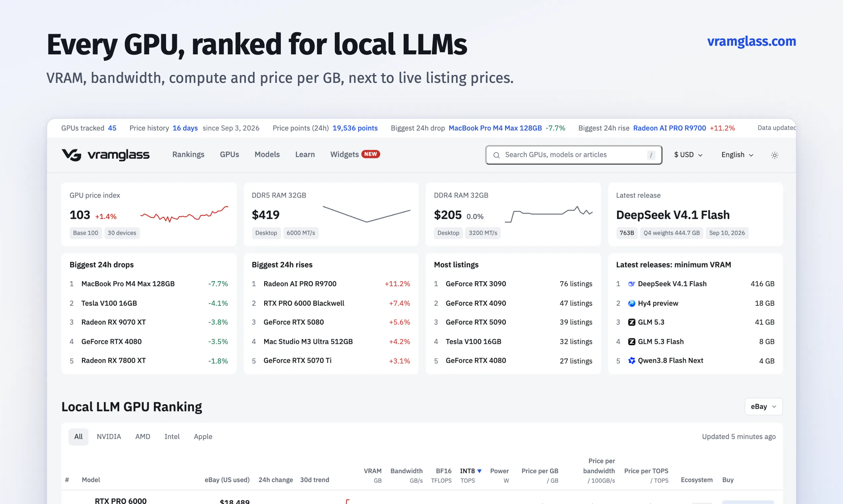843x504 pixels.
Task: Sort table by Price per GB column header
Action: pyautogui.click(x=540, y=475)
